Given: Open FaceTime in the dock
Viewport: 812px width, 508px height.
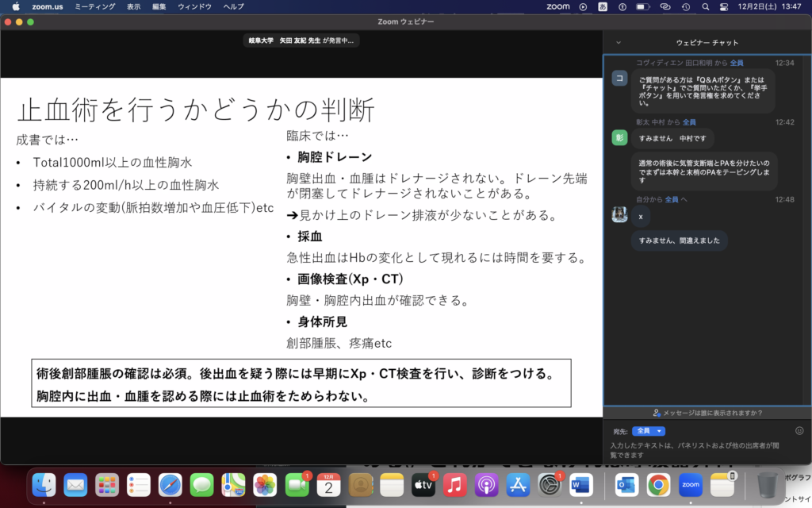Looking at the screenshot, I should click(x=297, y=483).
